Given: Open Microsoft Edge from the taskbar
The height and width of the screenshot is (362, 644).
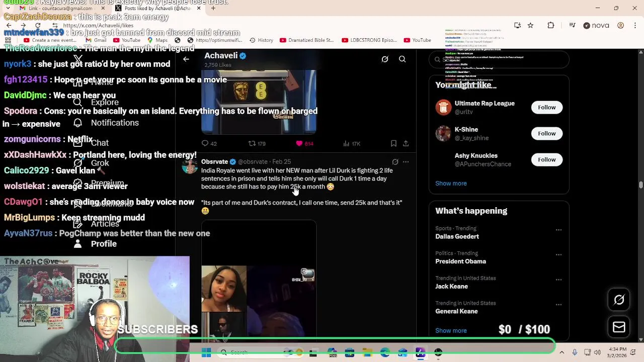Looking at the screenshot, I should (x=385, y=353).
